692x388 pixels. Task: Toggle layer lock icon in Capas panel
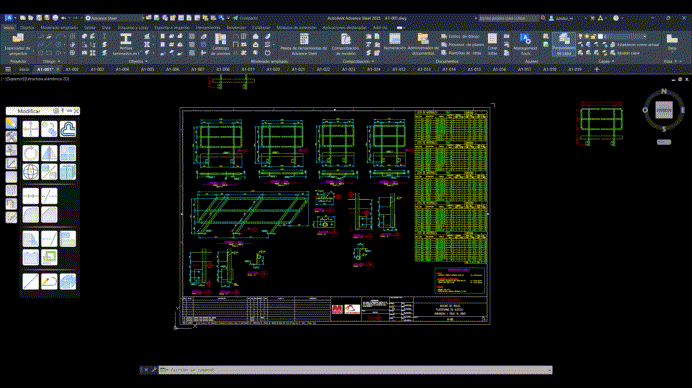pos(594,37)
